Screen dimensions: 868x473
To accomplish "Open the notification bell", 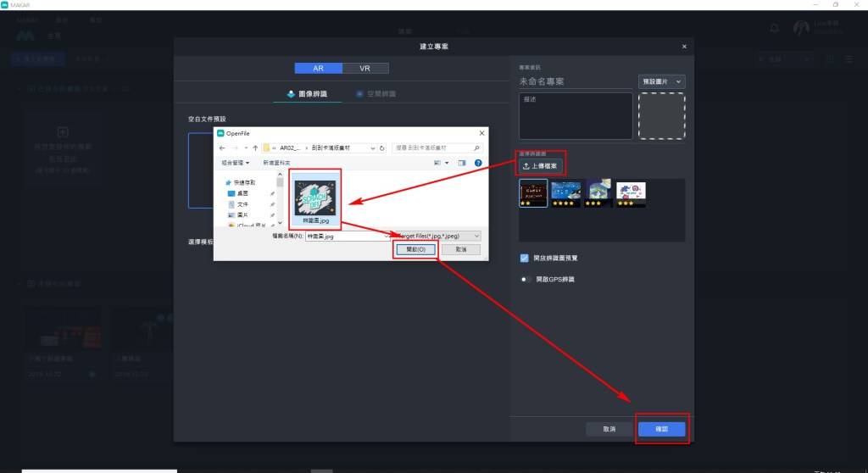I will [774, 28].
